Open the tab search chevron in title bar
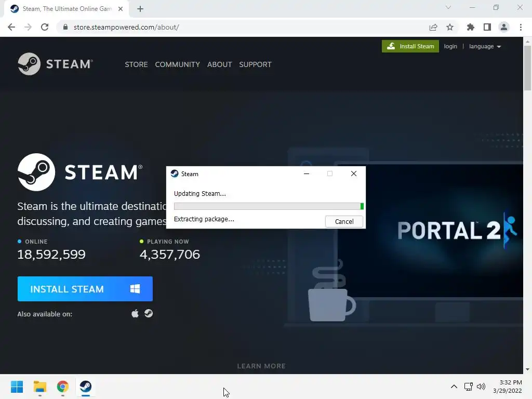Viewport: 532px width, 399px height. tap(448, 7)
